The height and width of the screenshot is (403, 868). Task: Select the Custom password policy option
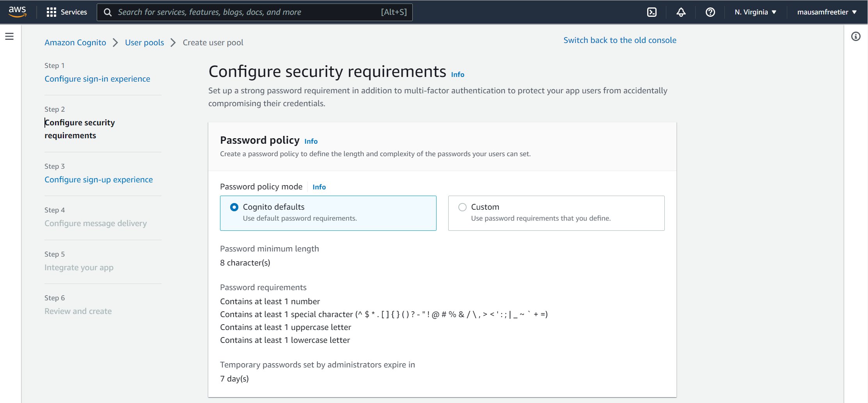(x=462, y=207)
